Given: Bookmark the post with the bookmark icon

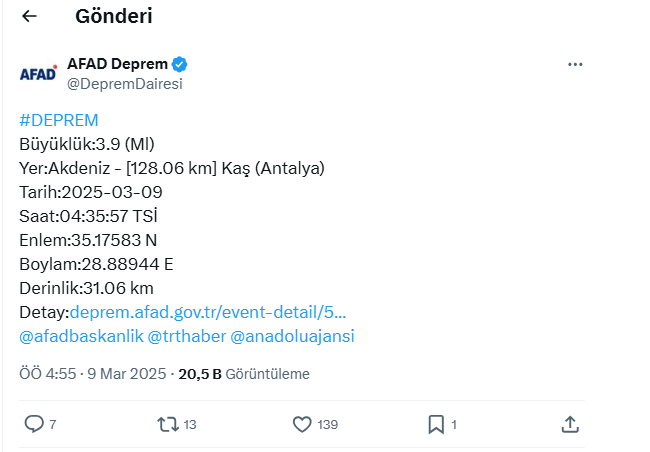Looking at the screenshot, I should [x=436, y=424].
